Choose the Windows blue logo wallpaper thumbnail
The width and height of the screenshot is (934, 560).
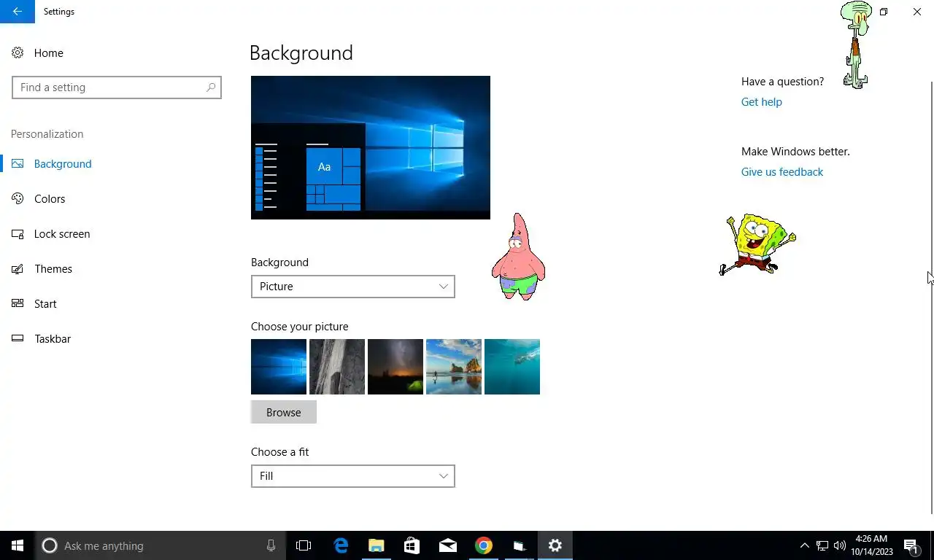[x=279, y=367]
